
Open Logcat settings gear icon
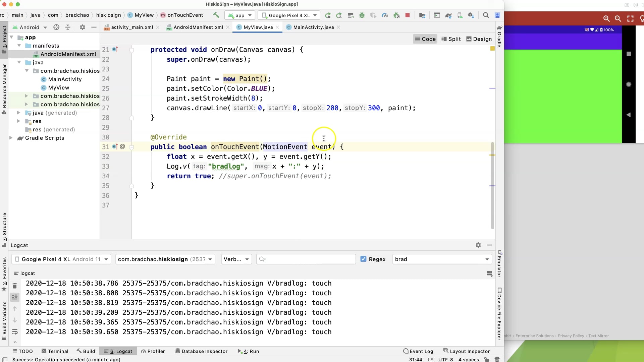(x=478, y=245)
